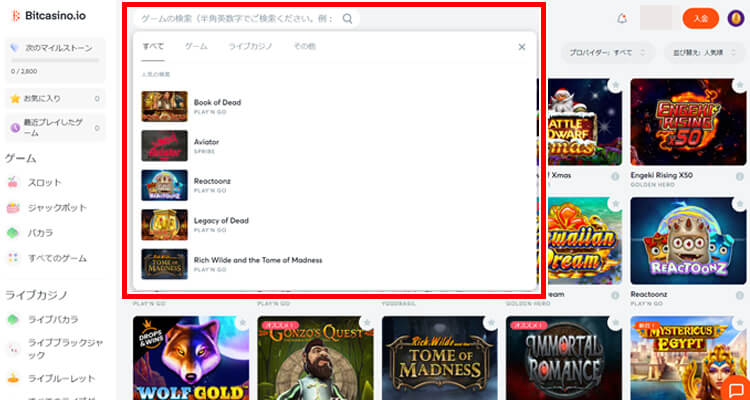Favorite Gonzo's Quest with star

coord(366,322)
